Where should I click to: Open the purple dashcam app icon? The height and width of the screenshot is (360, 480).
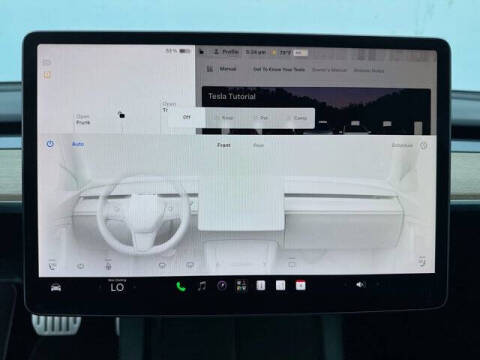point(222,286)
